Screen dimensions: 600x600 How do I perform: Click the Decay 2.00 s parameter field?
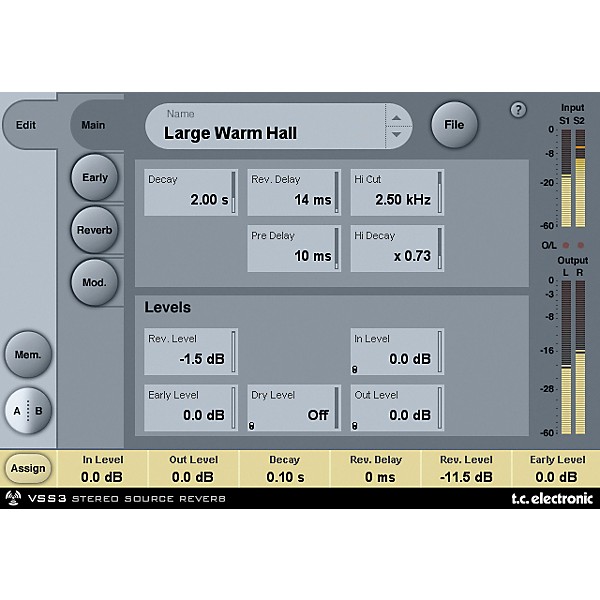click(190, 192)
